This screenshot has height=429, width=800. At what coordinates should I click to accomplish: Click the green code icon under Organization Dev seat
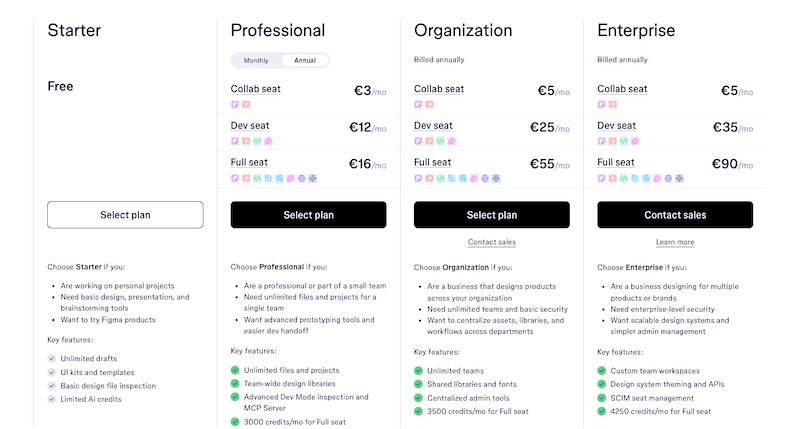point(440,141)
